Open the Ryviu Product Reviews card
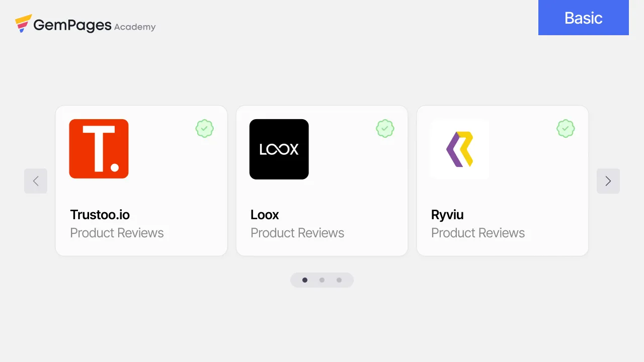The width and height of the screenshot is (644, 362). pyautogui.click(x=502, y=180)
